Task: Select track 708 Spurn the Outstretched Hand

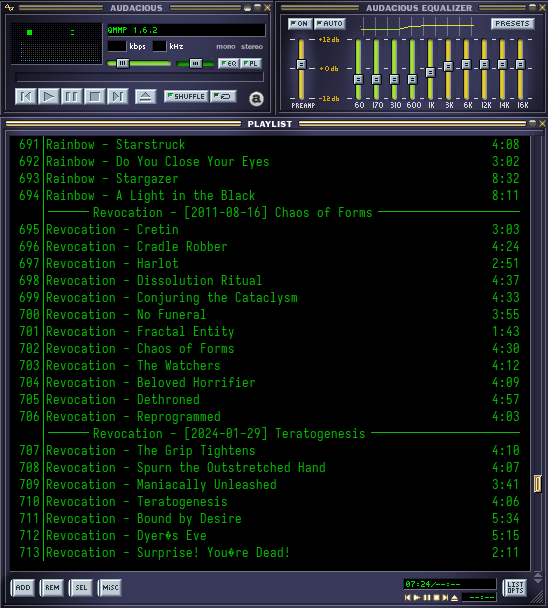Action: 270,468
